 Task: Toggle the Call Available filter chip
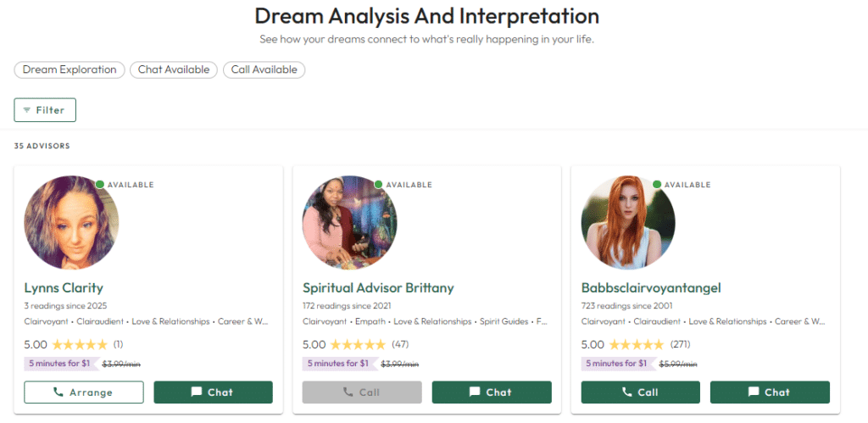pos(264,70)
